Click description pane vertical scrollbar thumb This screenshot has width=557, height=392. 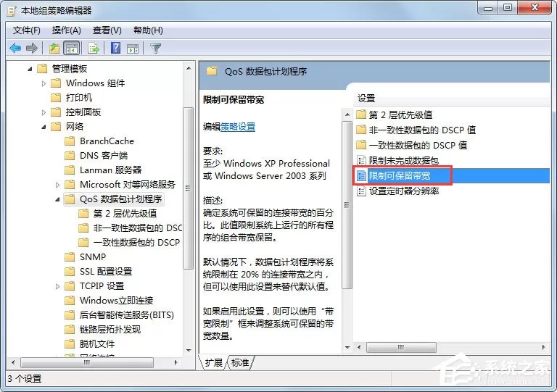tap(347, 204)
